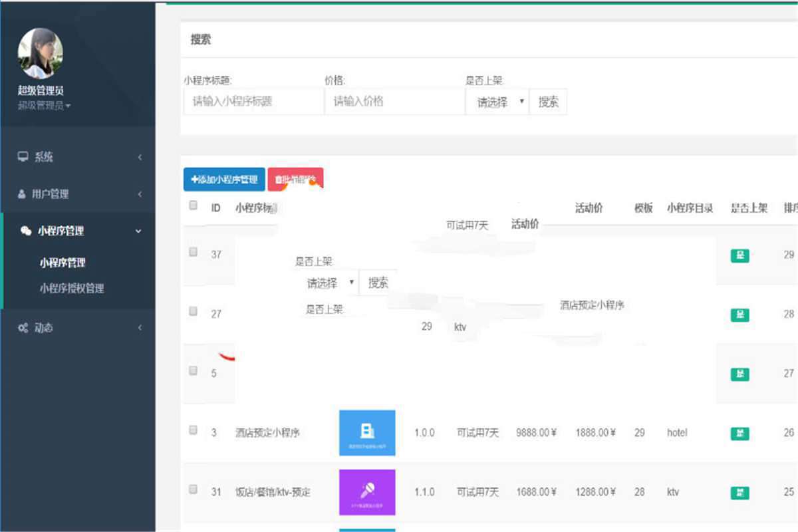
Task: Open the blue hotel mini-program thumbnail
Action: [x=367, y=433]
